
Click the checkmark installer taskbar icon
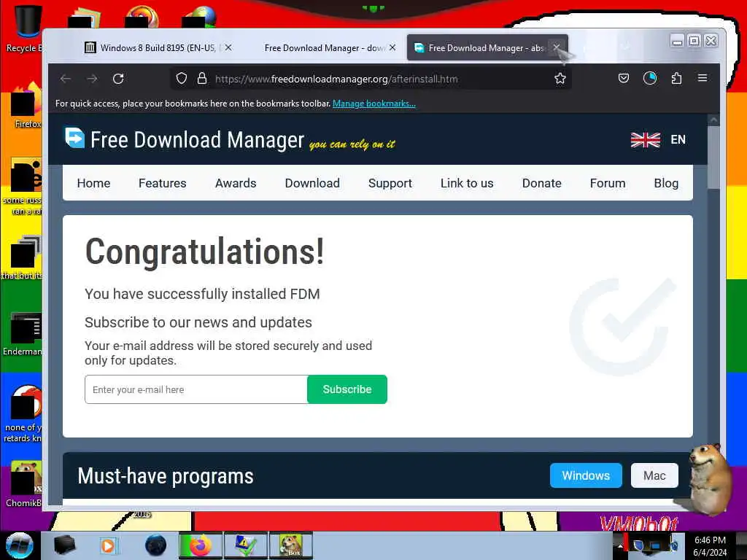pyautogui.click(x=245, y=545)
